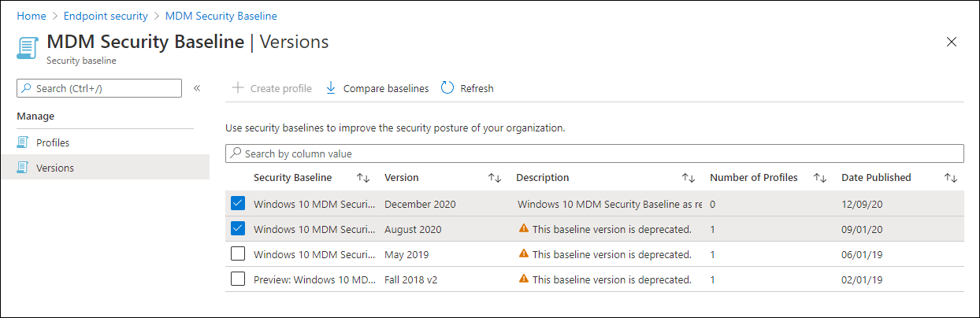Click the magnifier icon in column search
The height and width of the screenshot is (318, 980).
pyautogui.click(x=236, y=153)
